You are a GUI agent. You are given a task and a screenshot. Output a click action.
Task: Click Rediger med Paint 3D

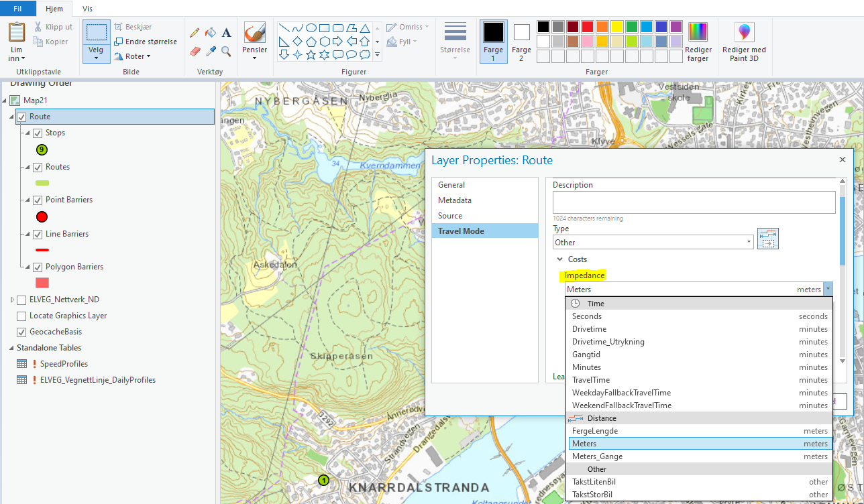(x=744, y=42)
